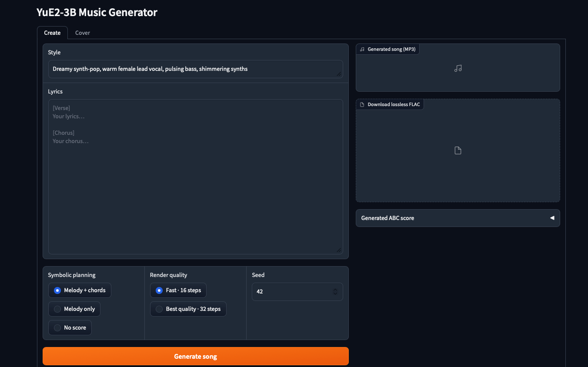Click the Seed label text
This screenshot has width=588, height=367.
tap(258, 275)
